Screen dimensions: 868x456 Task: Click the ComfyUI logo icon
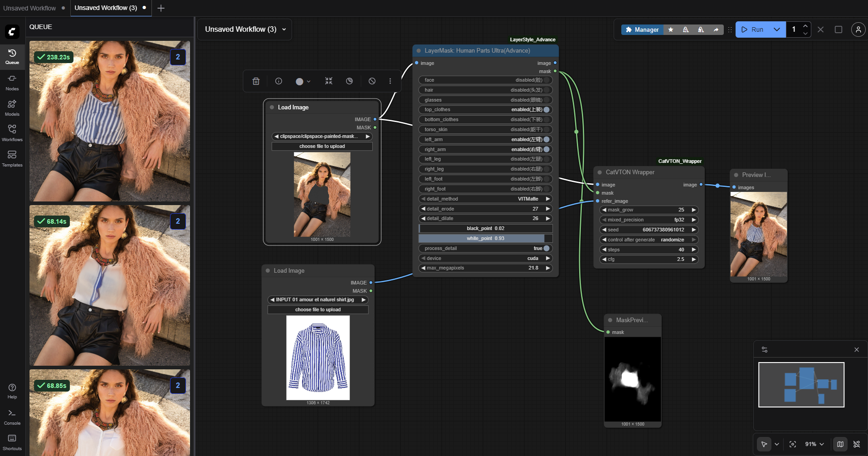pos(12,31)
